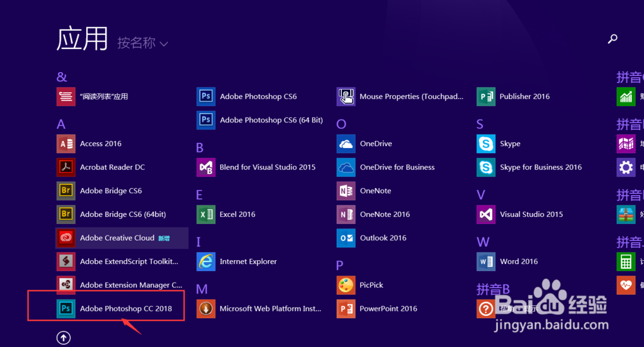This screenshot has width=644, height=347.
Task: Click 'Blend for Visual Studio 2015' text
Action: (267, 167)
